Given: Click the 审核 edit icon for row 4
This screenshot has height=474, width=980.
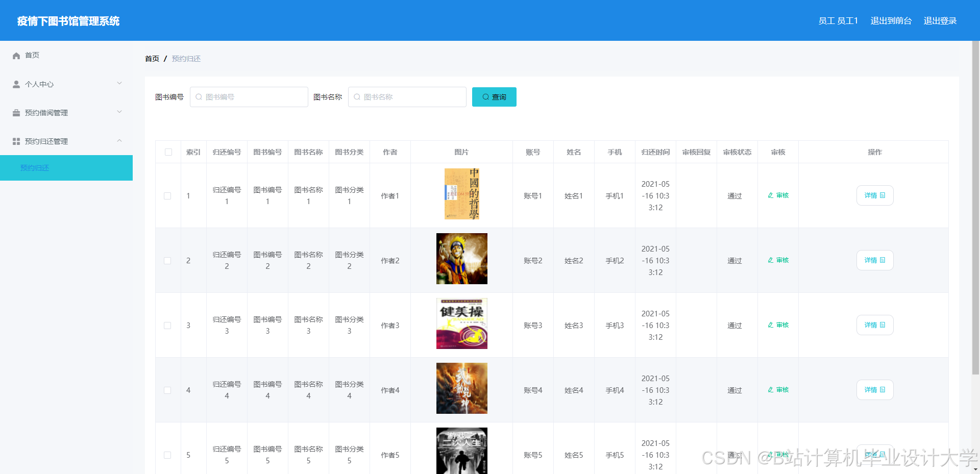Looking at the screenshot, I should tap(771, 390).
